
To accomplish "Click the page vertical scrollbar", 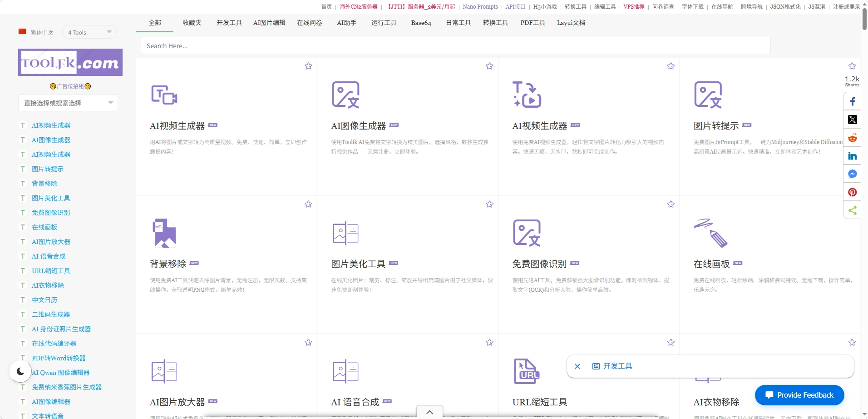I will [x=864, y=18].
